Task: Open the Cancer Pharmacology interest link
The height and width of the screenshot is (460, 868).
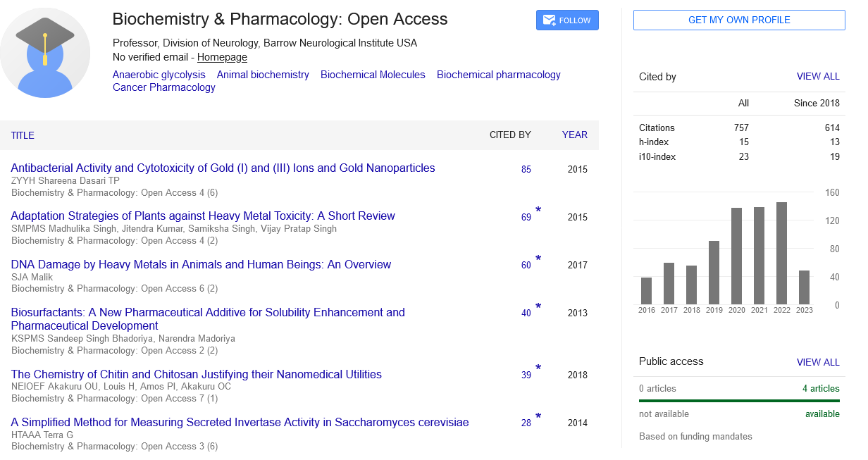Action: [x=164, y=87]
